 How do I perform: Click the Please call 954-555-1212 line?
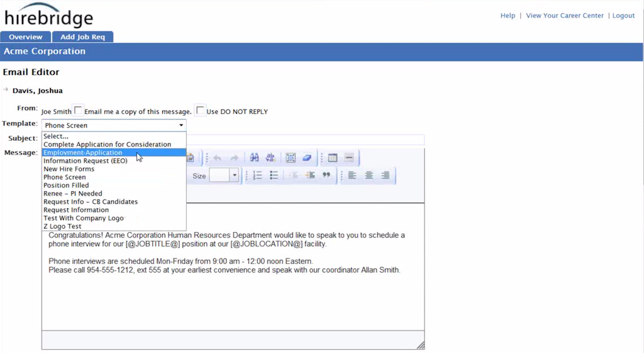225,270
